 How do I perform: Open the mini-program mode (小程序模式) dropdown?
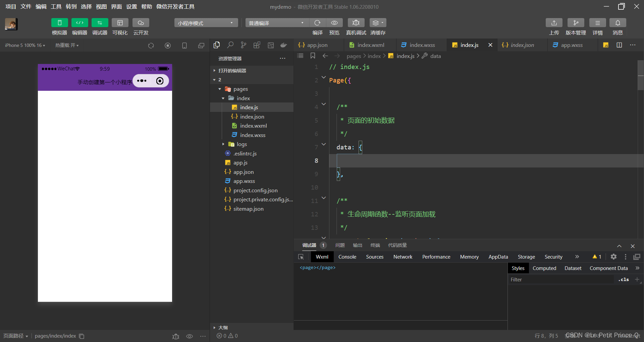pos(206,23)
